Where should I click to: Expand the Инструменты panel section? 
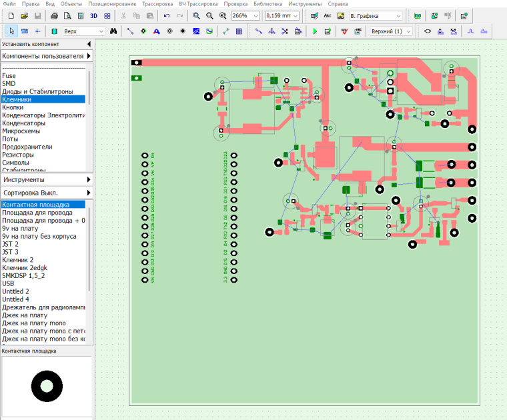pos(47,179)
